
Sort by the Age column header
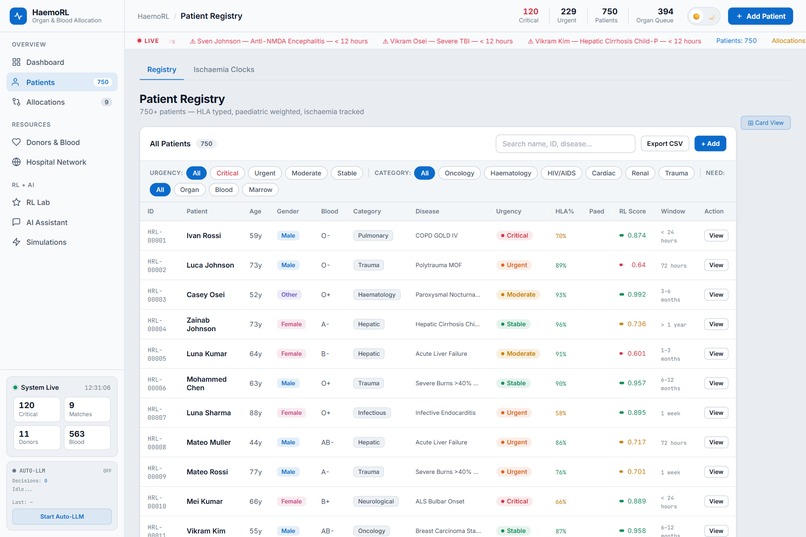point(255,211)
